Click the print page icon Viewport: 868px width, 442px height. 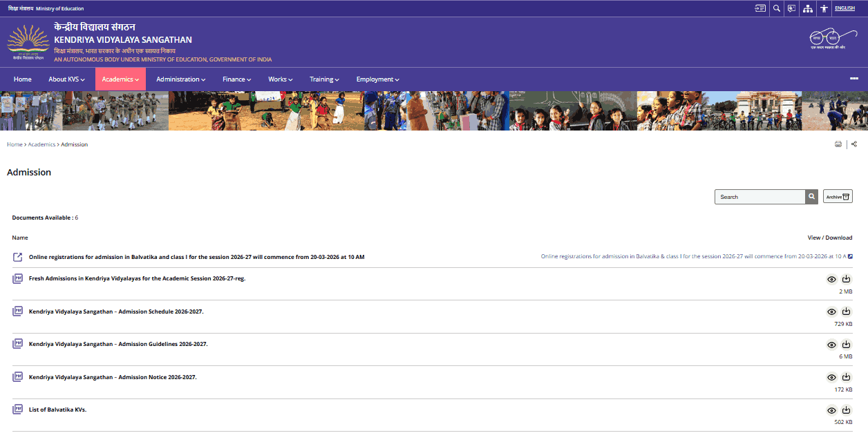pos(838,144)
